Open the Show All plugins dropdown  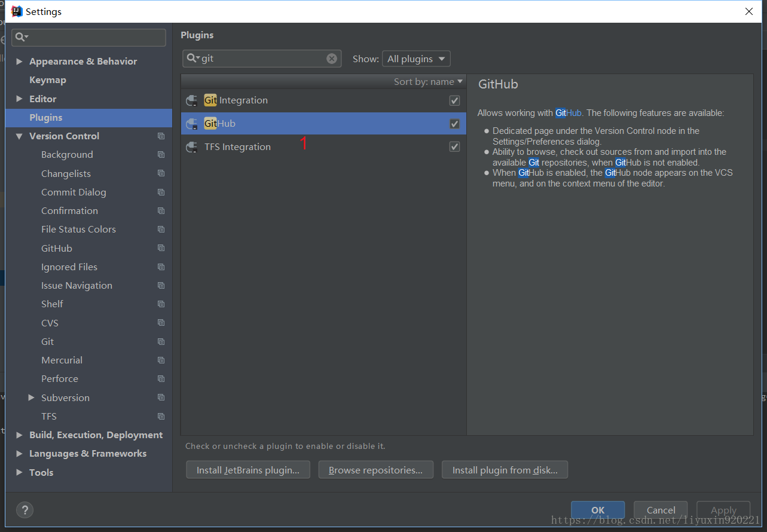tap(416, 59)
